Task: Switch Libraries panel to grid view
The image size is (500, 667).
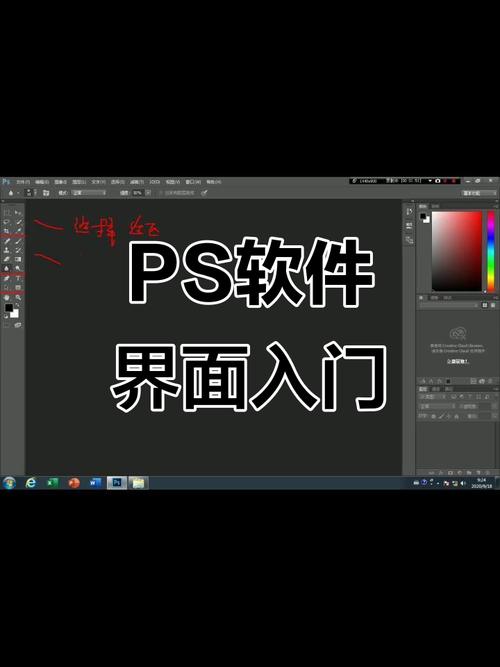Action: click(x=485, y=305)
